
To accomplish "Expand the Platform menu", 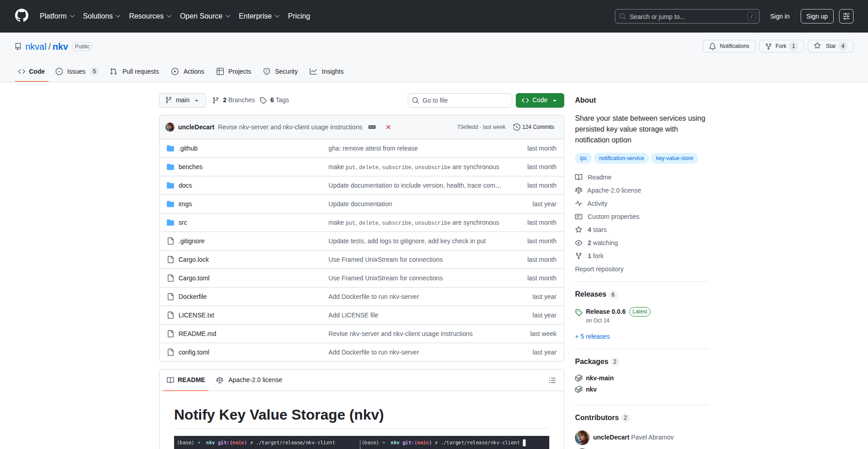I will 57,16.
